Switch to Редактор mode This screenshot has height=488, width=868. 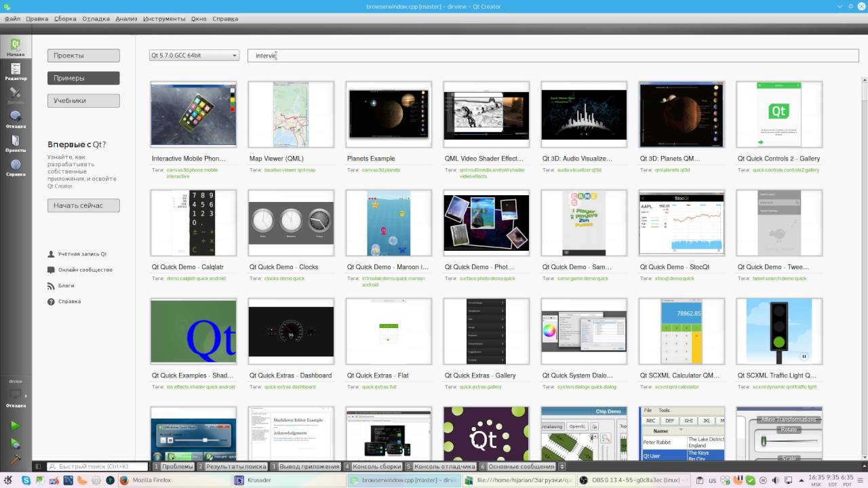(x=16, y=70)
